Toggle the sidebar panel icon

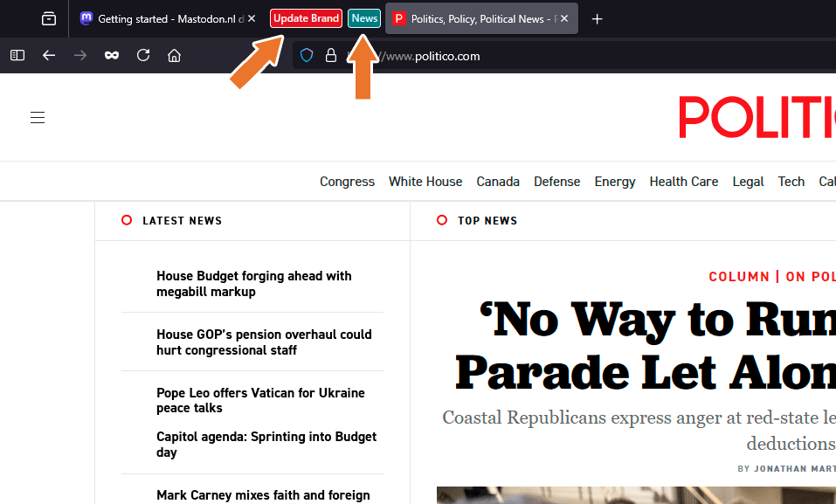17,55
